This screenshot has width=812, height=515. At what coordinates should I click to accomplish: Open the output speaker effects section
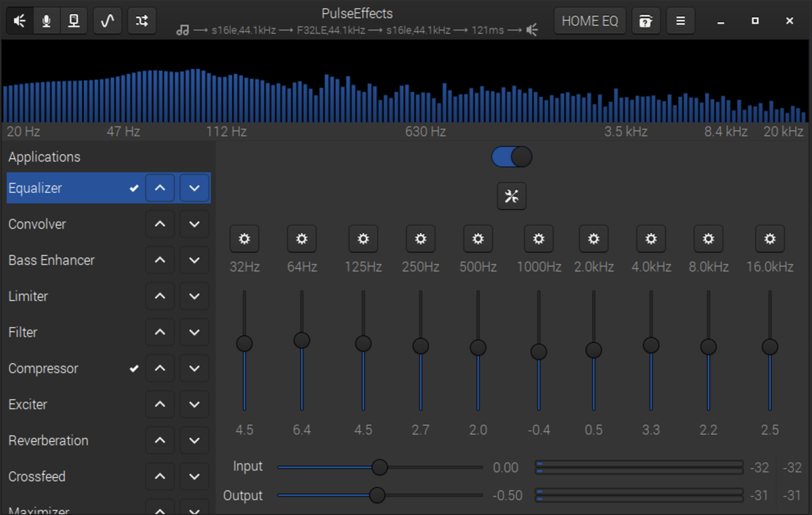point(20,21)
